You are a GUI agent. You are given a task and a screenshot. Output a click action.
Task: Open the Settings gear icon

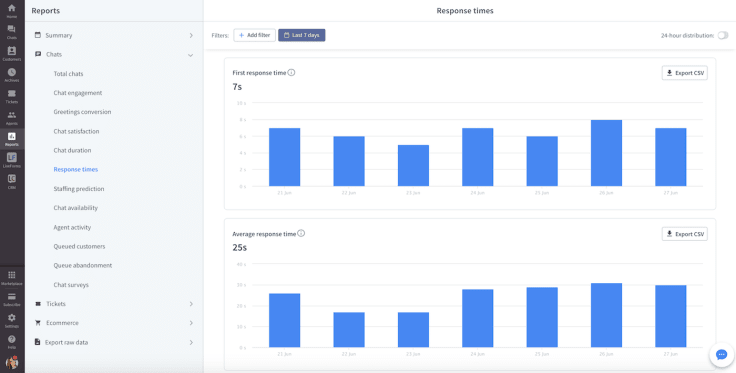pos(12,318)
